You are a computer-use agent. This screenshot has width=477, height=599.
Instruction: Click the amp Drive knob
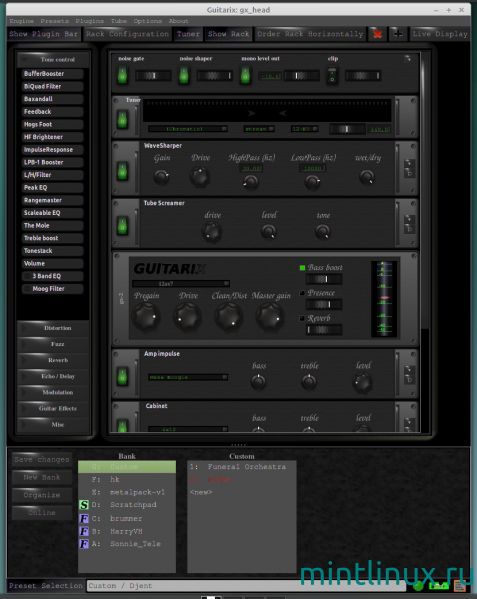click(188, 317)
